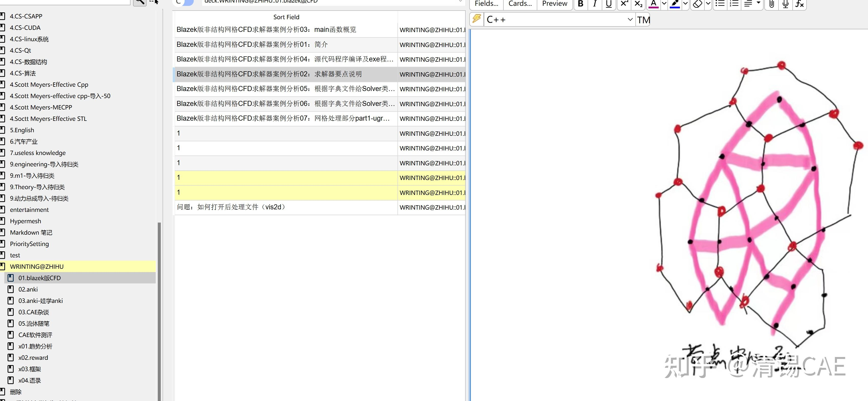
Task: Expand the C++ language combo box
Action: (x=630, y=19)
